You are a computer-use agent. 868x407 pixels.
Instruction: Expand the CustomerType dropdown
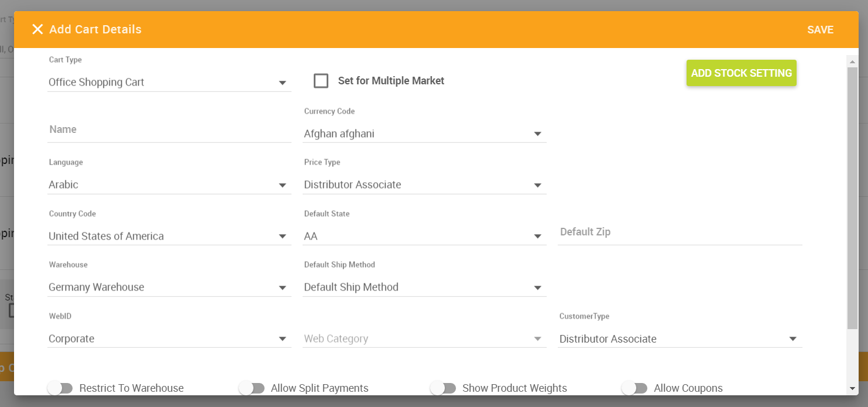[x=679, y=339]
